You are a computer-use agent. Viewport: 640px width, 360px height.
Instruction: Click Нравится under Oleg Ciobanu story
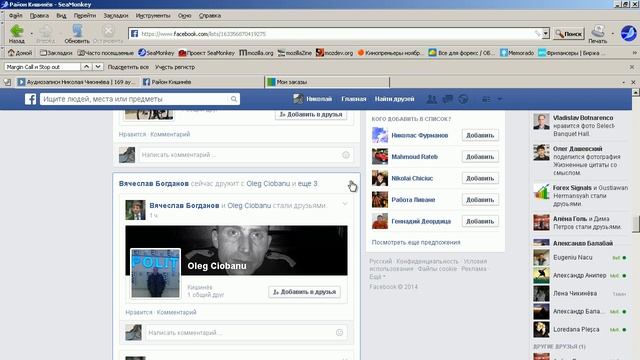coord(139,312)
